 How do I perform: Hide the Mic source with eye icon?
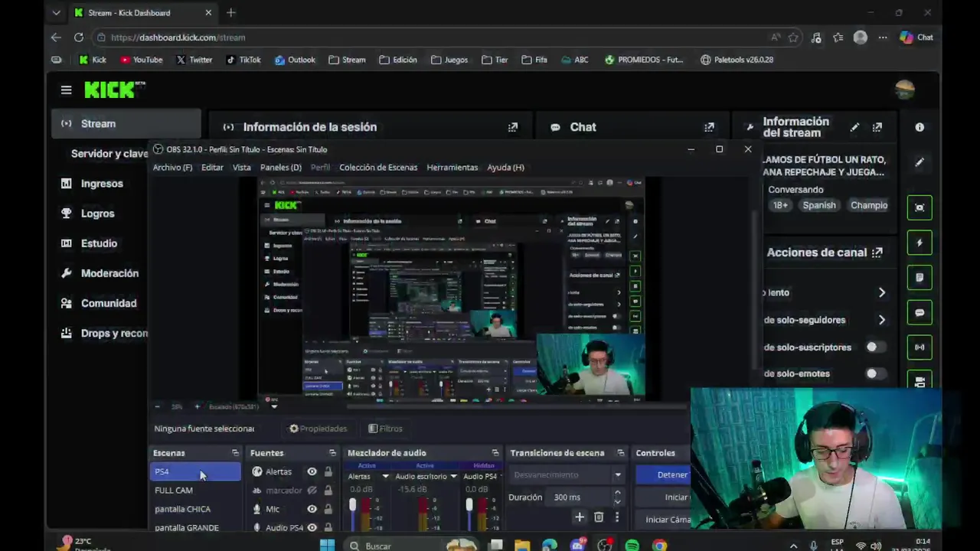[x=312, y=509]
